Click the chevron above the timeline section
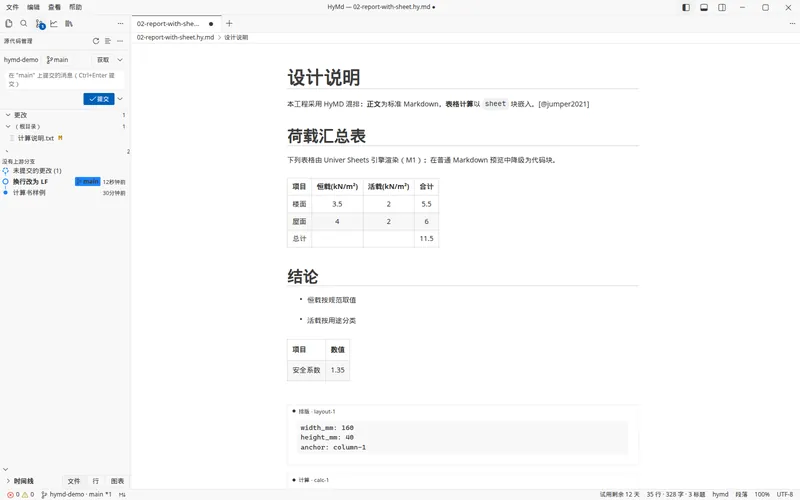Image resolution: width=800 pixels, height=500 pixels. [6, 469]
